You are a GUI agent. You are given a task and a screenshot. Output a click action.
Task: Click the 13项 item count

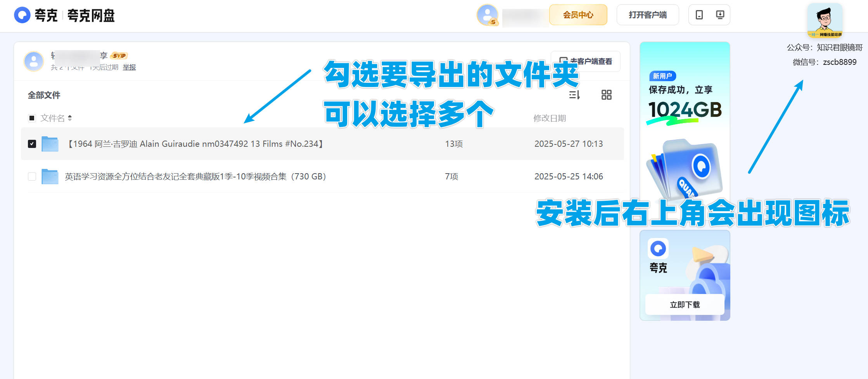pos(454,144)
